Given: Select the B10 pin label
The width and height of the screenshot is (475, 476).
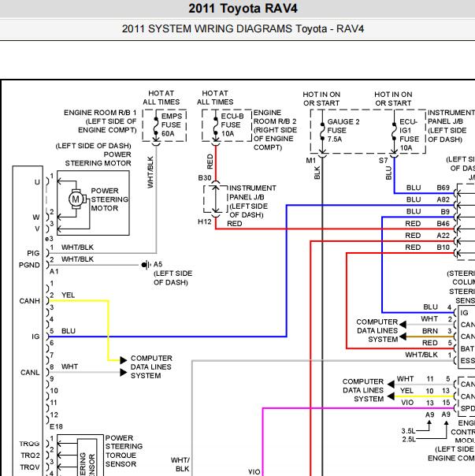Looking at the screenshot, I should [443, 247].
